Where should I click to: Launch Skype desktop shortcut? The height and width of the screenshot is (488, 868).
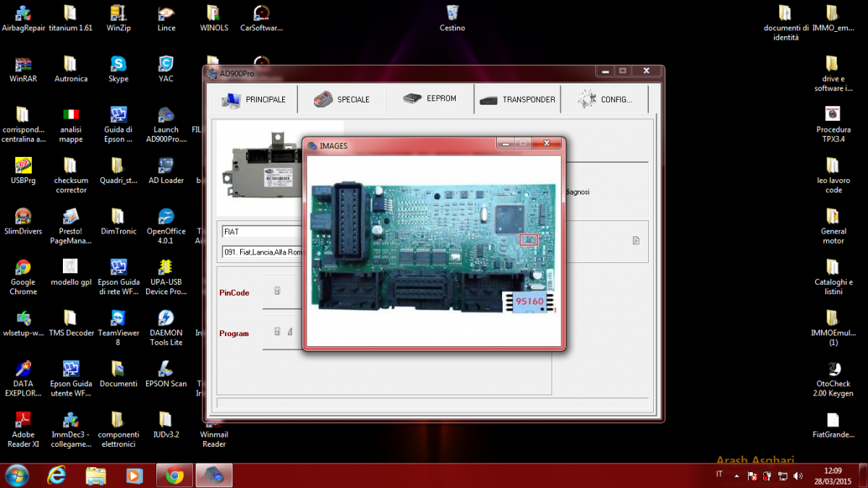coord(119,69)
